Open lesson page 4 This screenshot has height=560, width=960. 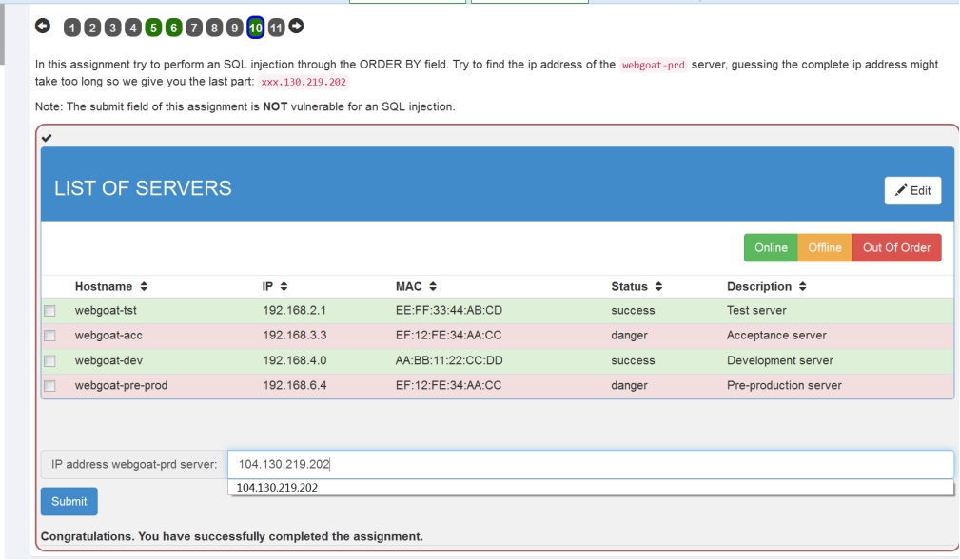point(133,28)
